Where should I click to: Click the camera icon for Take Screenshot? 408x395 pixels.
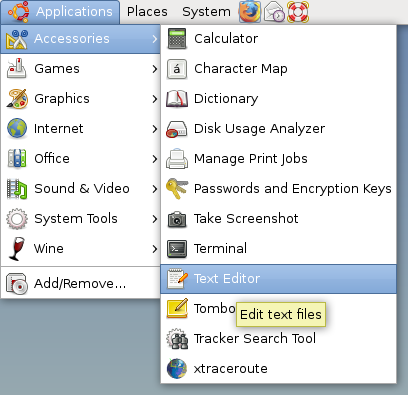(177, 219)
